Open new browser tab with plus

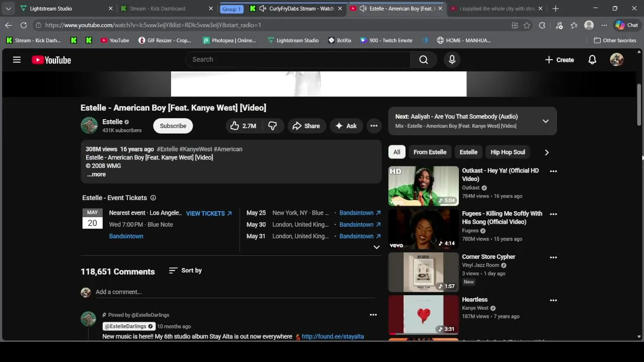point(555,9)
